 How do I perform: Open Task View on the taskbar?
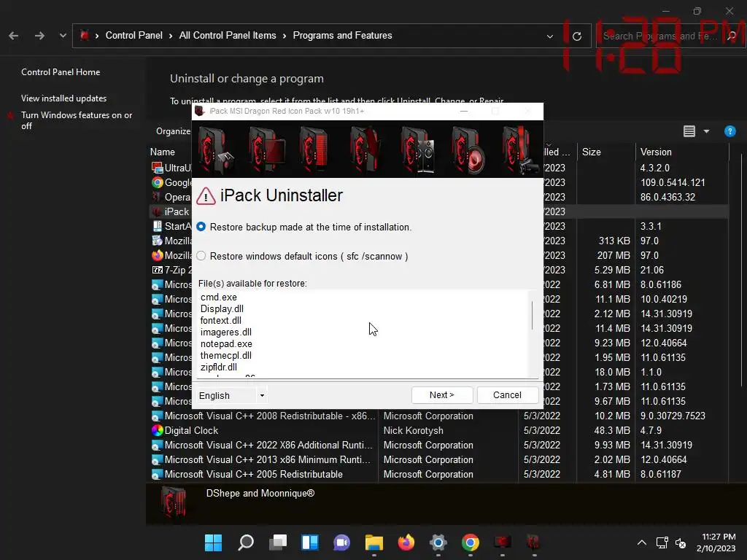pyautogui.click(x=278, y=542)
